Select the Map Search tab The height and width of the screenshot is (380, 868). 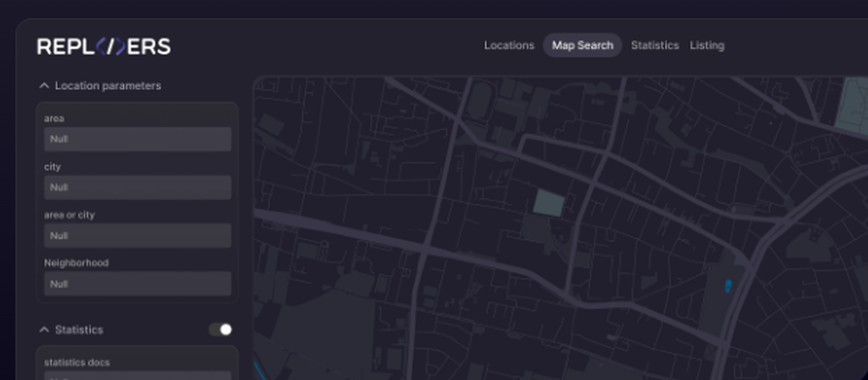point(582,45)
